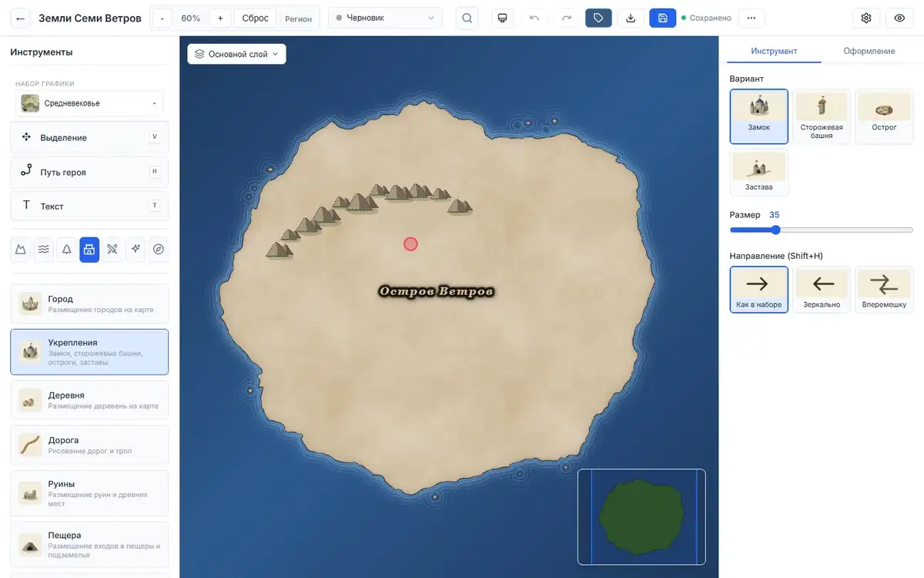Viewport: 924px width, 578px height.
Task: Click the minimap thumbnail
Action: click(x=641, y=517)
